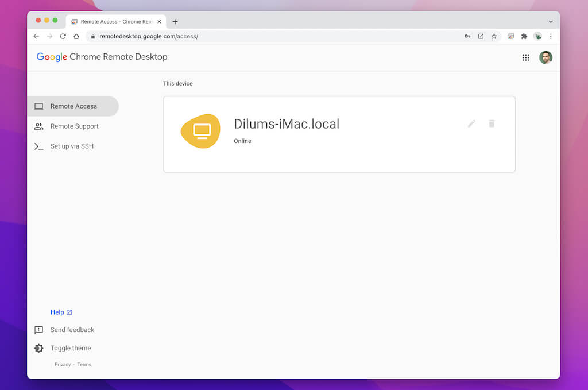Click the Chrome profile avatar in toolbar
The width and height of the screenshot is (588, 390).
tap(537, 36)
